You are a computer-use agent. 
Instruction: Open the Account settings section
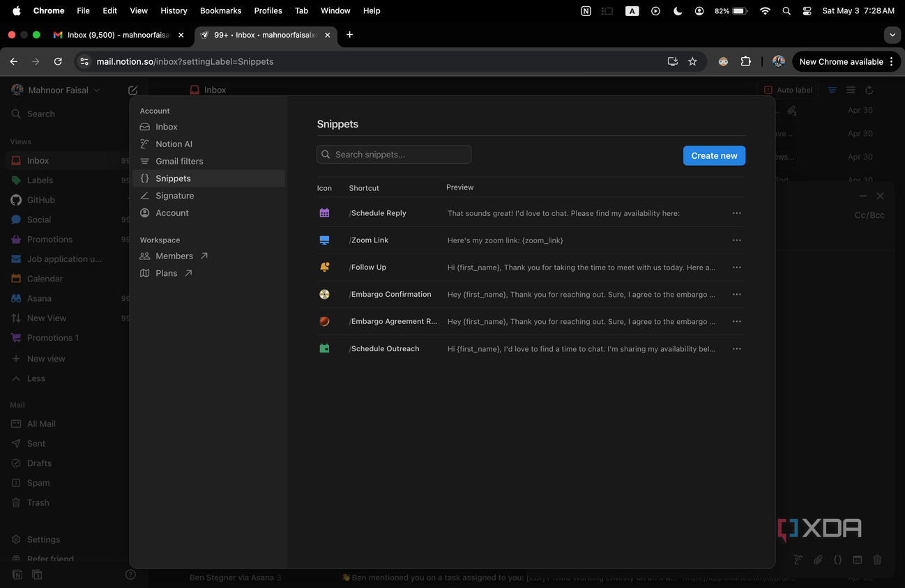pyautogui.click(x=209, y=213)
